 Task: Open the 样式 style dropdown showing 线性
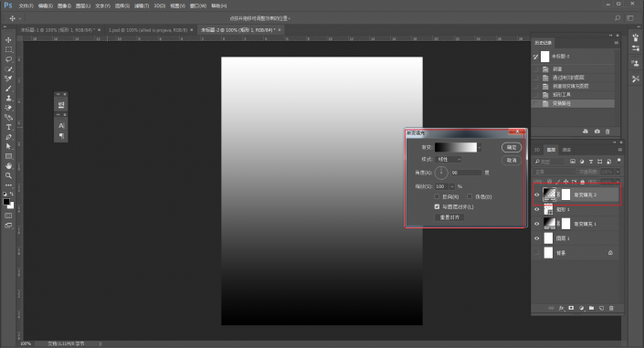click(449, 160)
